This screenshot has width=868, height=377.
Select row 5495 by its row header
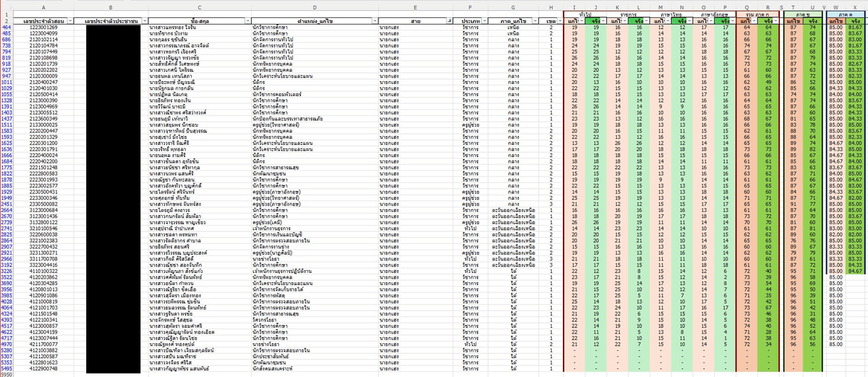(x=7, y=368)
